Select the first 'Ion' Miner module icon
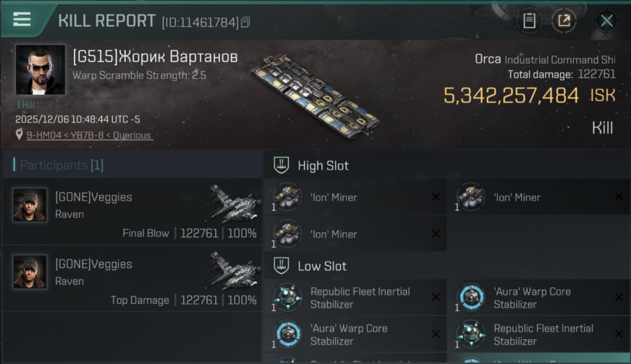Viewport: 631px width, 364px height. [x=287, y=198]
